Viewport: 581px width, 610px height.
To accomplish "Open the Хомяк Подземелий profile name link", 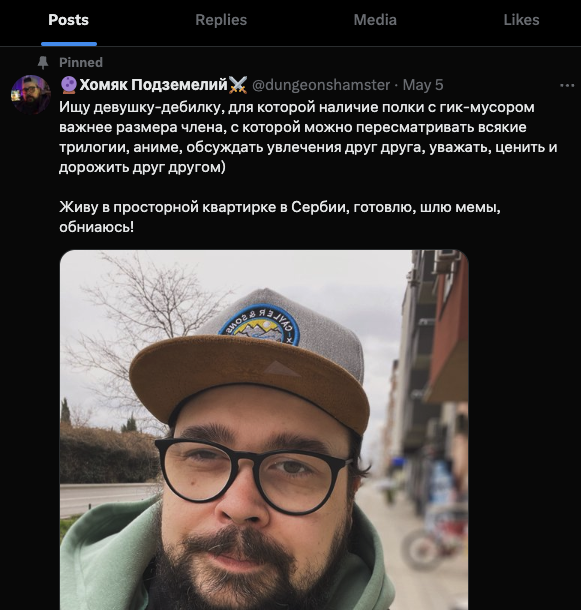I will click(153, 85).
